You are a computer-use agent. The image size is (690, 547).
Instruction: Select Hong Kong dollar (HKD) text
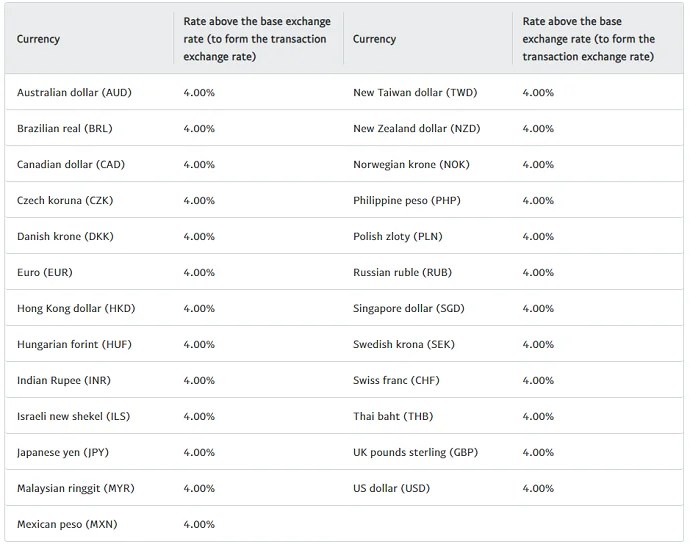click(x=76, y=309)
